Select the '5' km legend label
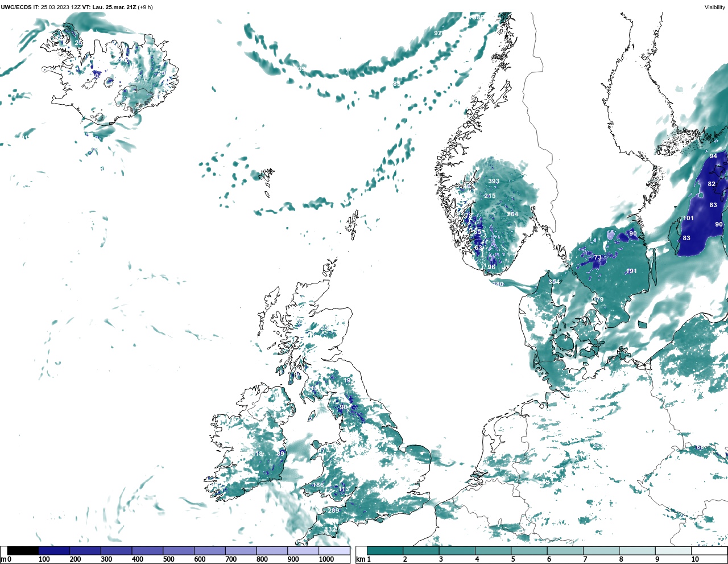The width and height of the screenshot is (728, 564). (x=513, y=559)
